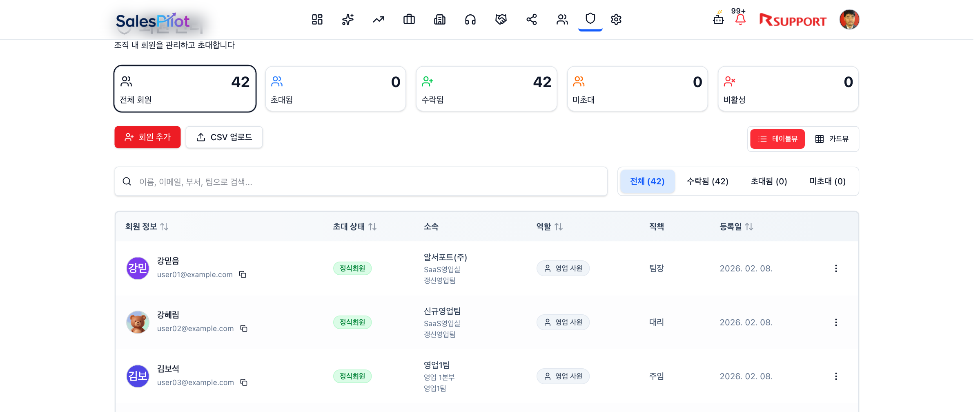Click the 회원 추가 button
Screen dimensions: 980x412
(147, 137)
